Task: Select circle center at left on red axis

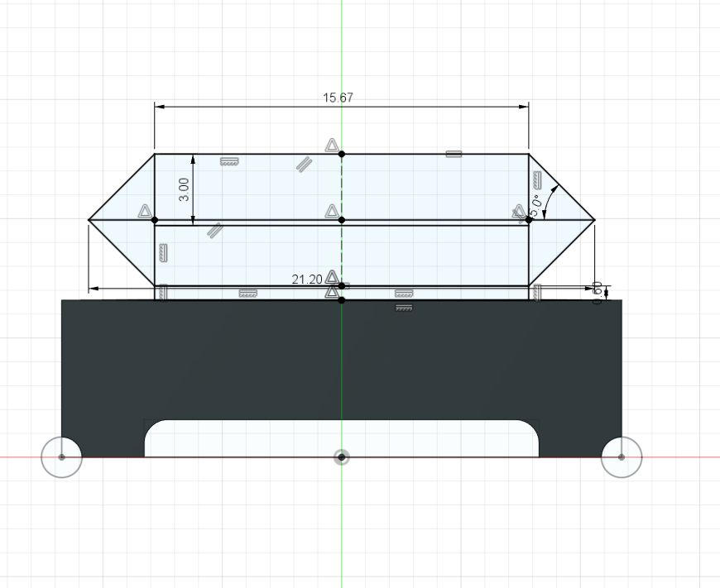Action: 61,457
